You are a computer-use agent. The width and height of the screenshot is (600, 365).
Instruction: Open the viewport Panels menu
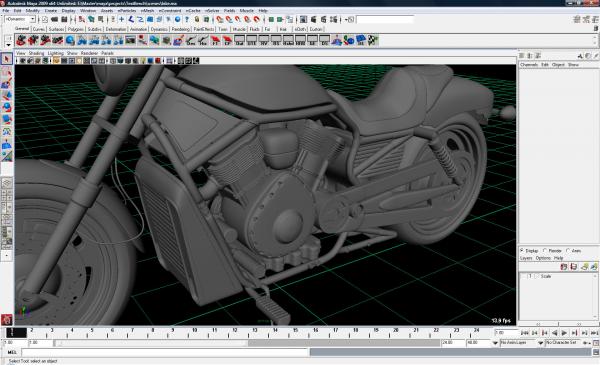click(x=107, y=53)
